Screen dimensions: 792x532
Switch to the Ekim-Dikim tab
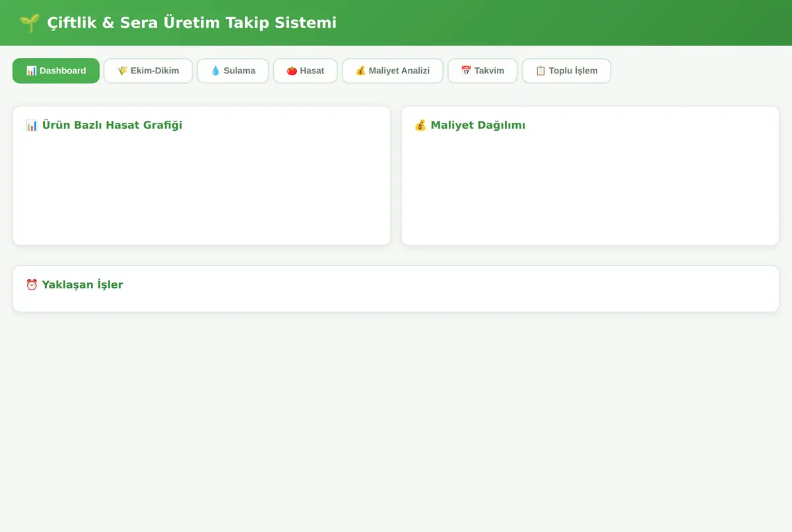(148, 71)
